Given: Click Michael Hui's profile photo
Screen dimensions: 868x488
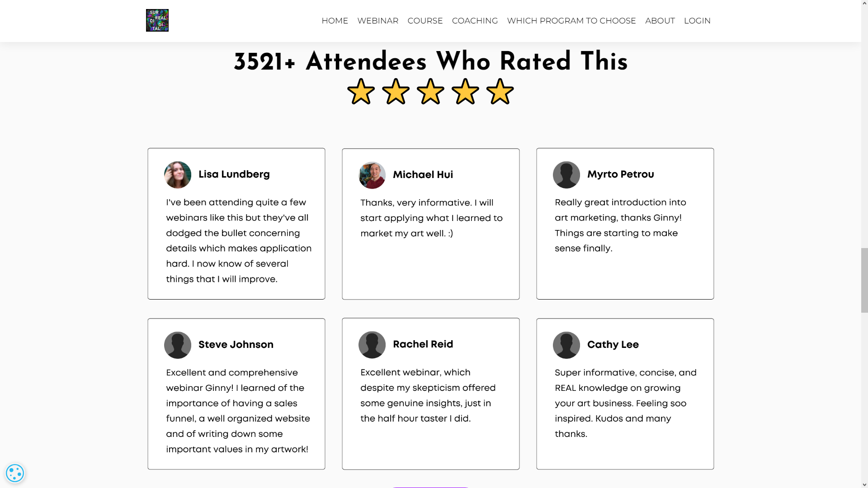Looking at the screenshot, I should click(372, 175).
